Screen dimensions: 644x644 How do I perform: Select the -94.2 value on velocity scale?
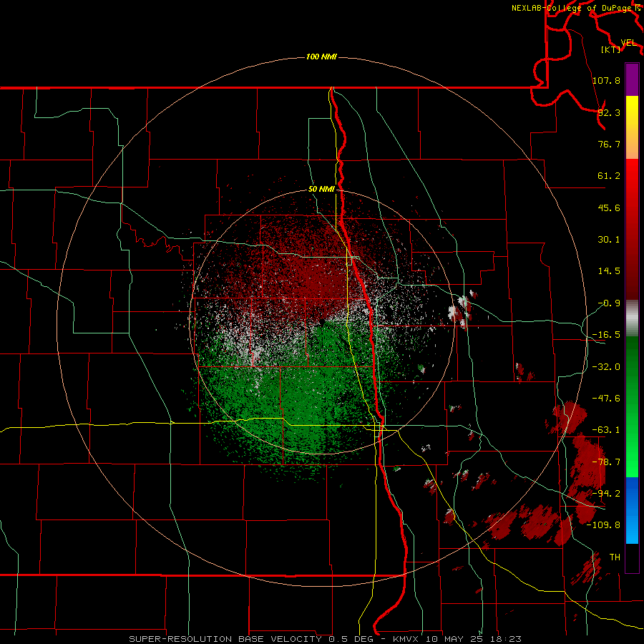tap(607, 494)
